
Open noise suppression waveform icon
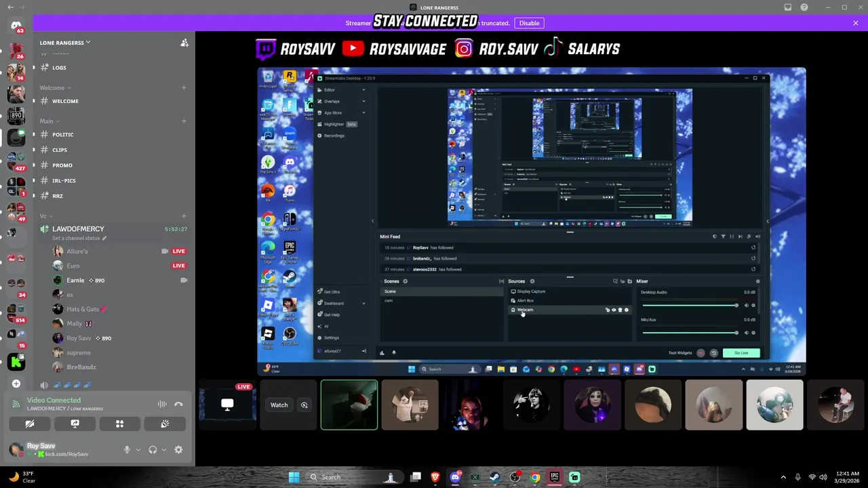[x=162, y=405]
